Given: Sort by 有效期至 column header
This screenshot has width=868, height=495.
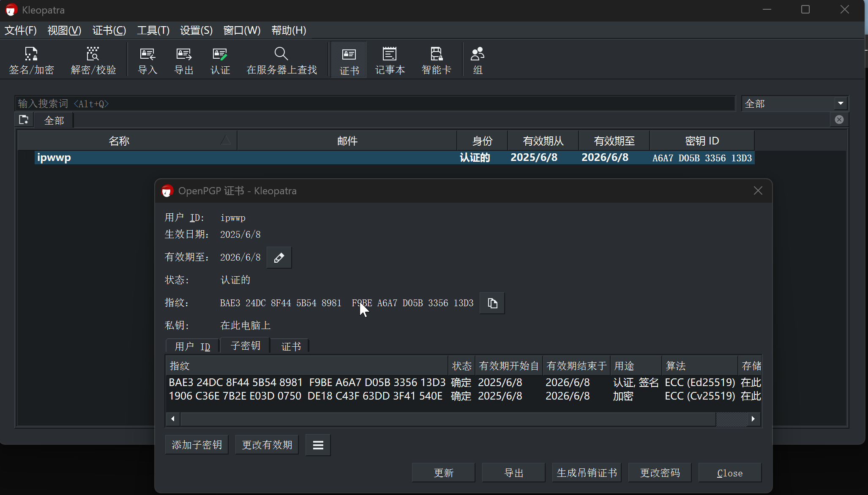Looking at the screenshot, I should (614, 141).
